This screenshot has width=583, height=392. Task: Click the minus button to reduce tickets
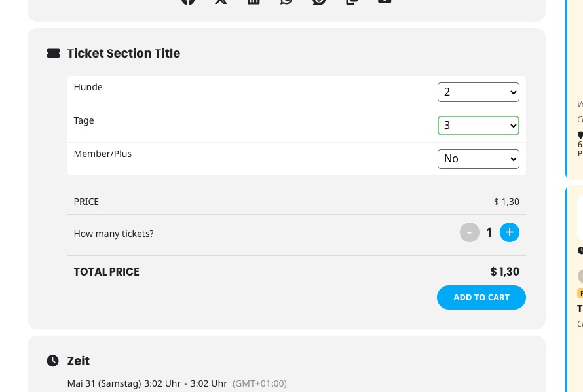469,232
